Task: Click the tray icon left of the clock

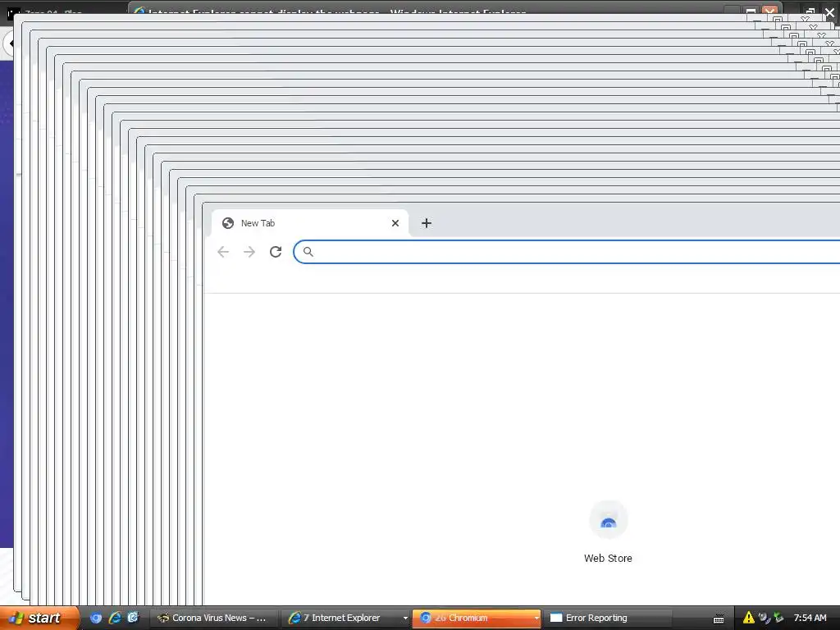Action: (778, 618)
